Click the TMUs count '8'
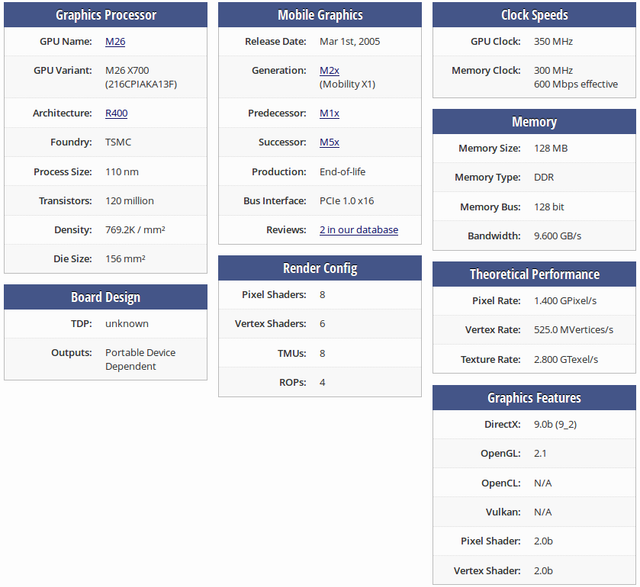The width and height of the screenshot is (640, 587). point(322,354)
